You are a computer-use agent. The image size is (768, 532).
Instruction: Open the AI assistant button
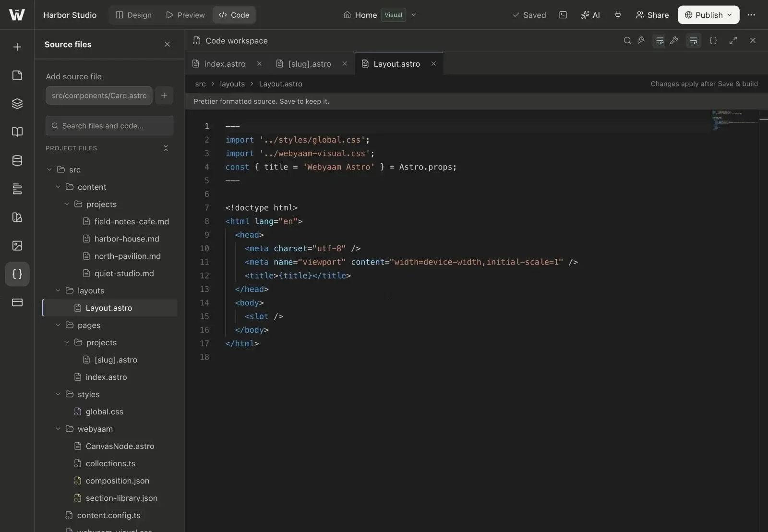coord(590,15)
